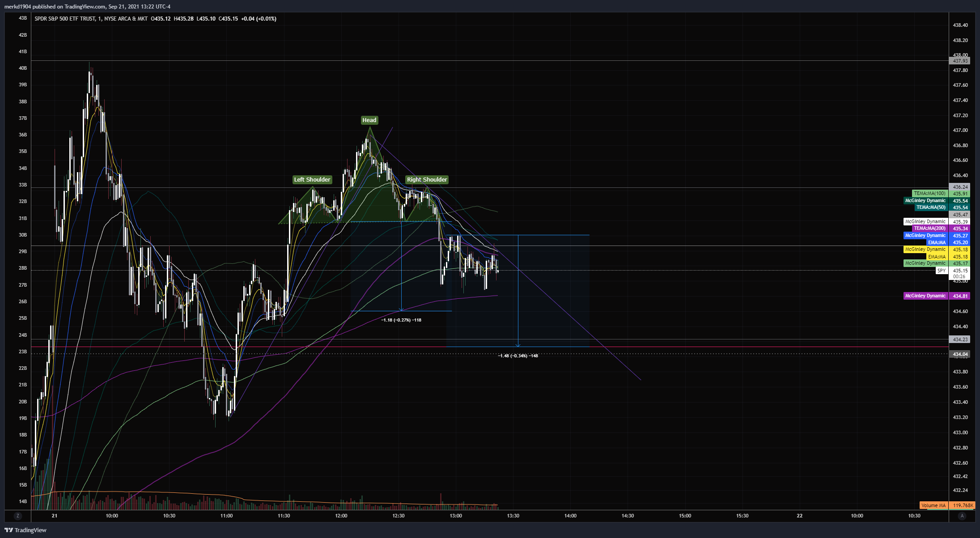Click the 434.23 horizontal line price tag
Viewport: 980px width, 538px height.
click(x=960, y=339)
